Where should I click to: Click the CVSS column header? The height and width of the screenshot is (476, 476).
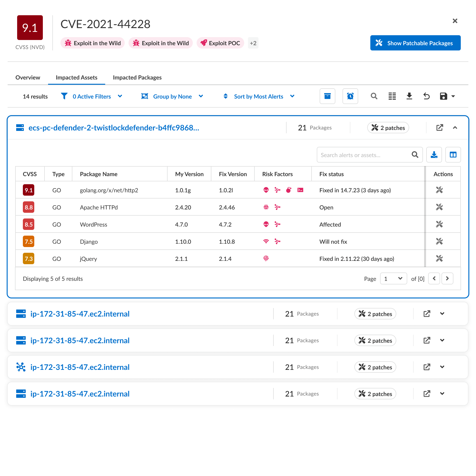point(30,174)
